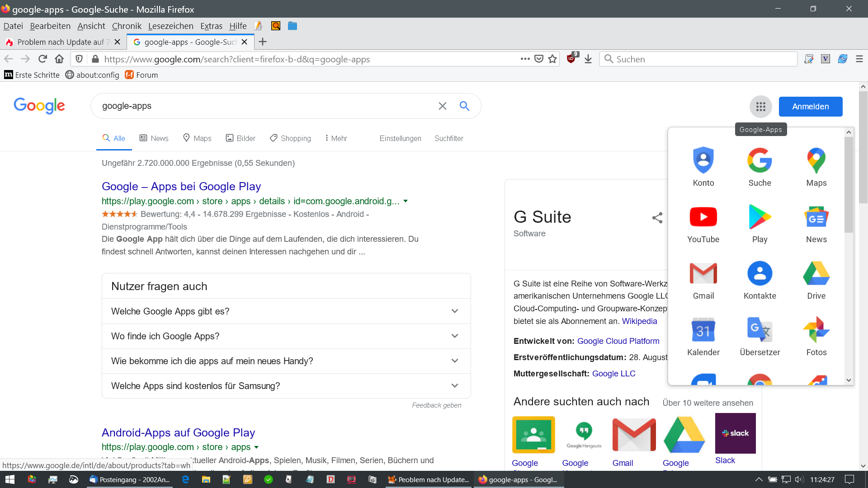Open the Wikipedia link in G Suite panel
The height and width of the screenshot is (488, 868).
point(639,321)
